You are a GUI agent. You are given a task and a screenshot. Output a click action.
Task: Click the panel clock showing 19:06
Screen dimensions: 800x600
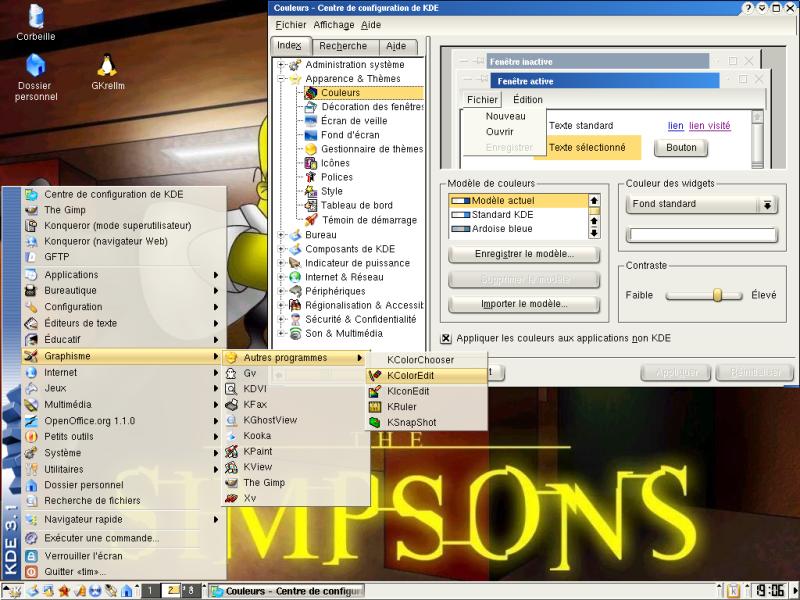770,591
